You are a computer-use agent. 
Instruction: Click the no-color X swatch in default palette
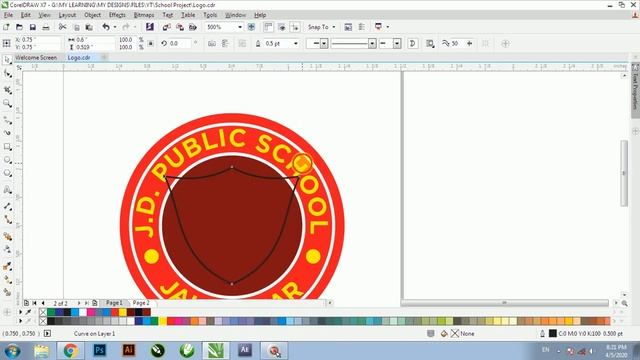(x=43, y=321)
